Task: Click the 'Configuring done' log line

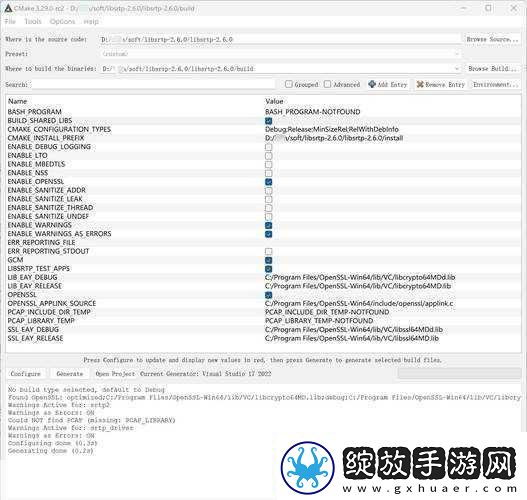Action: pos(52,443)
